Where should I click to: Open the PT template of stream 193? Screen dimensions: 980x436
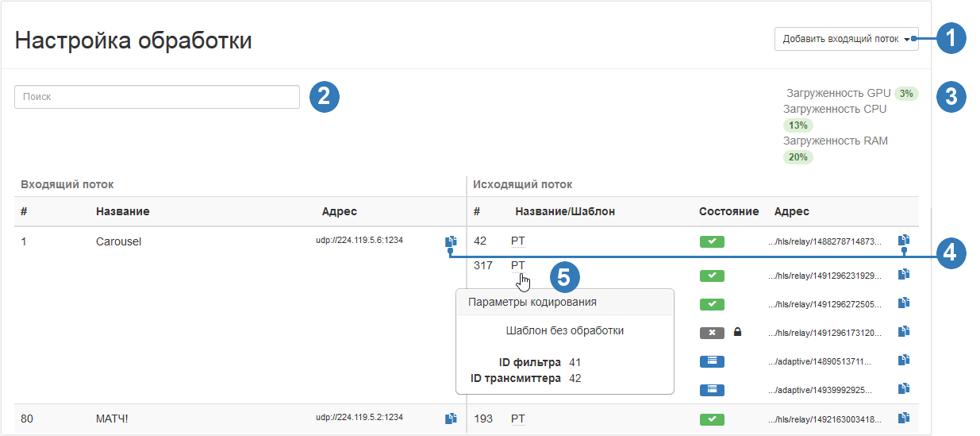click(x=517, y=418)
